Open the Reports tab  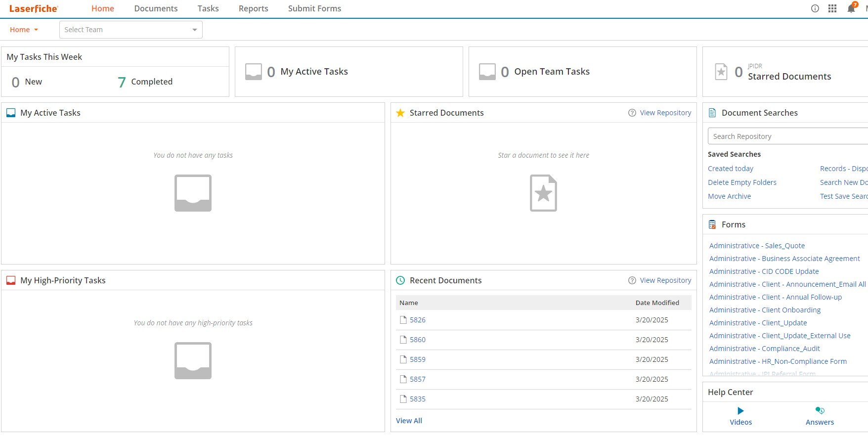click(253, 9)
